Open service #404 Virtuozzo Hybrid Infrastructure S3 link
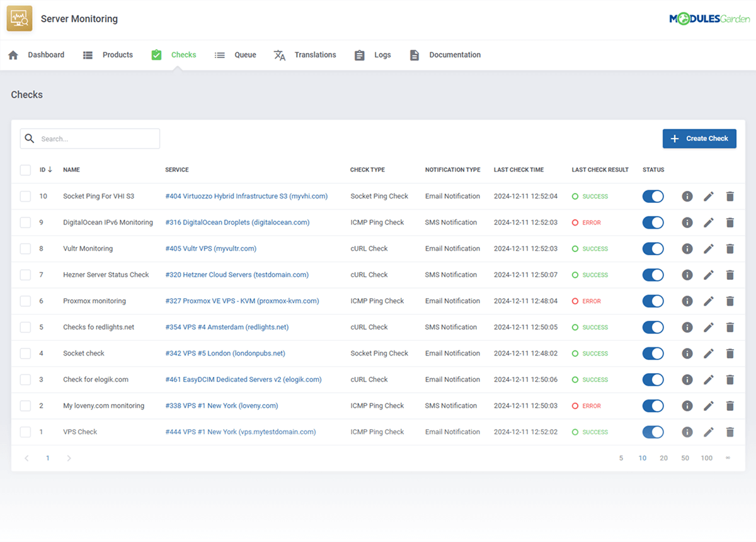The height and width of the screenshot is (542, 756). point(246,197)
